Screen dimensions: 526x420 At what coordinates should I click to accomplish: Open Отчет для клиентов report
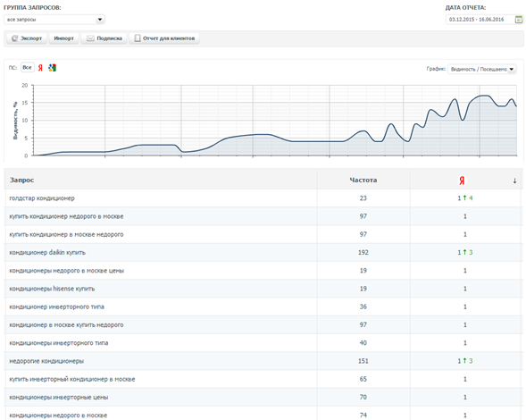click(x=164, y=38)
